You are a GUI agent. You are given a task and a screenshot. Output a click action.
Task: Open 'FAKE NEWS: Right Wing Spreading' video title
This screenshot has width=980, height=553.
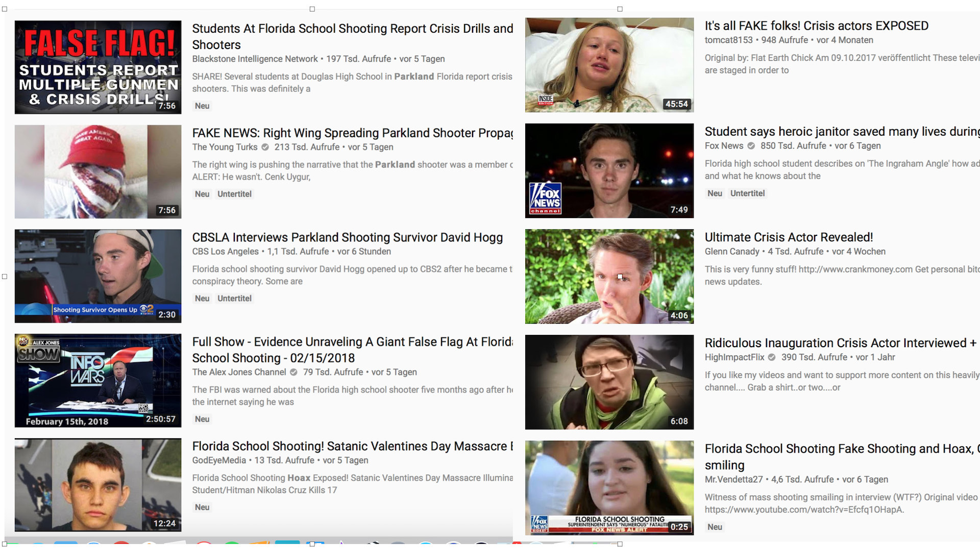tap(353, 133)
